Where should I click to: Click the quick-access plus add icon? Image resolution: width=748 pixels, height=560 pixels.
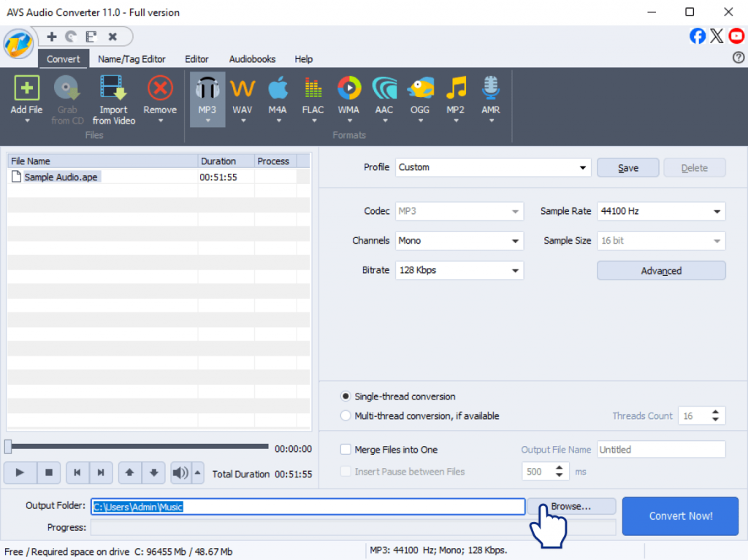pyautogui.click(x=52, y=37)
